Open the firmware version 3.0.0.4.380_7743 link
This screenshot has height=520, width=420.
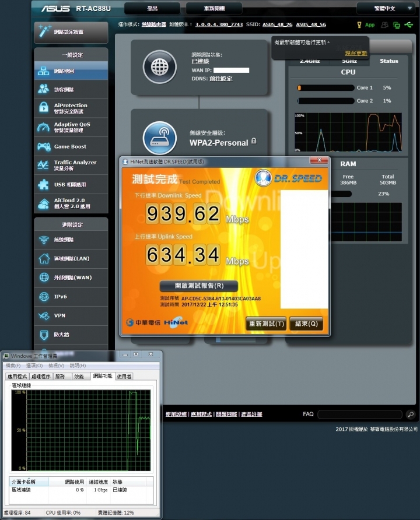coord(219,24)
